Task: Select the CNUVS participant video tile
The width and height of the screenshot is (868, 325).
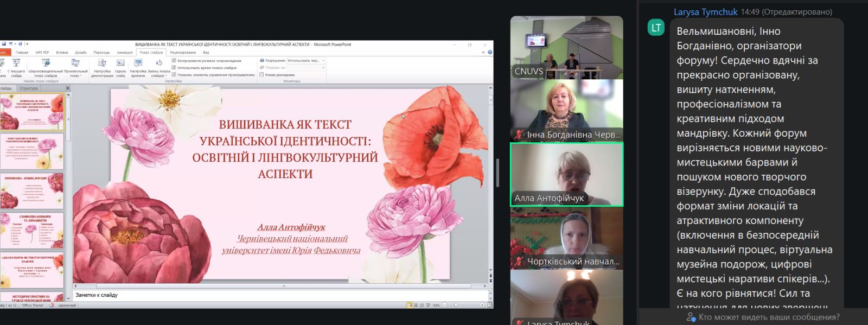Action: pyautogui.click(x=567, y=47)
